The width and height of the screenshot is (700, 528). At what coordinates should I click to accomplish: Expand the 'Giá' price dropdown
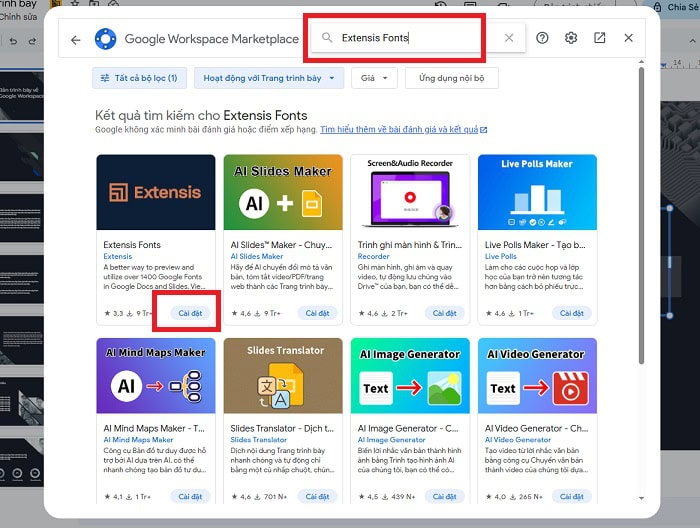tap(375, 77)
